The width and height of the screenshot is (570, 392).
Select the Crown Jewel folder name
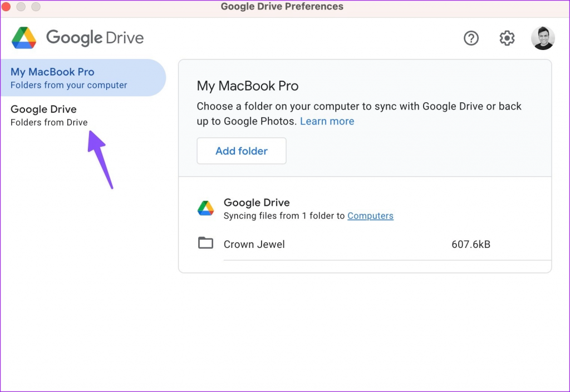point(254,244)
